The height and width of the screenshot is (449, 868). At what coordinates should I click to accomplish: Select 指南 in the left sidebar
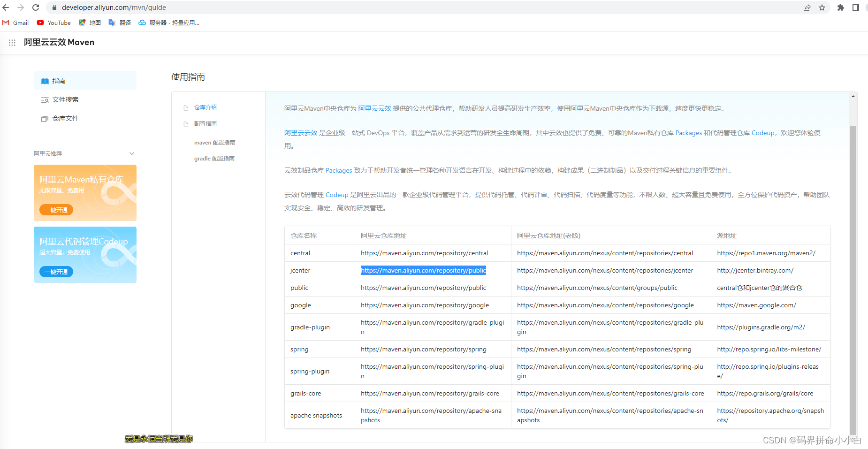[x=85, y=81]
